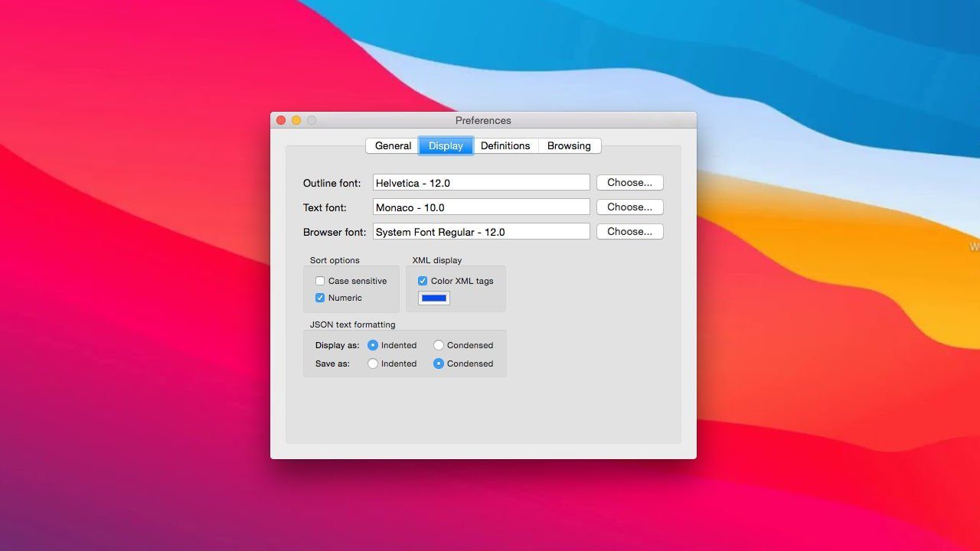This screenshot has width=980, height=551.
Task: Click the Text font field showing Monaco
Action: tap(481, 207)
